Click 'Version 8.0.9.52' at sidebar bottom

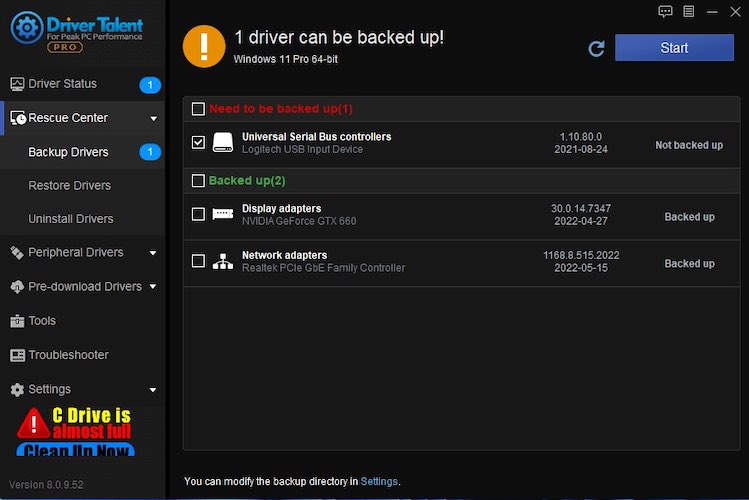pyautogui.click(x=46, y=485)
